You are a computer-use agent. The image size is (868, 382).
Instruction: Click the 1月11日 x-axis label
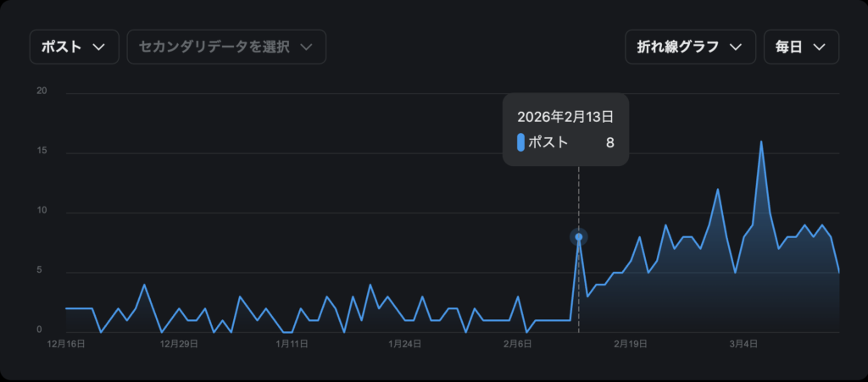pyautogui.click(x=292, y=344)
